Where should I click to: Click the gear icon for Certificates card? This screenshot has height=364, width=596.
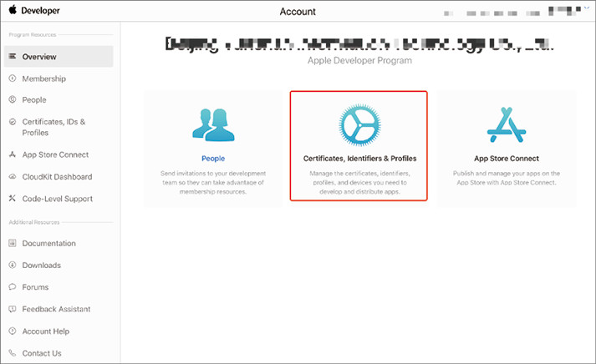tap(359, 124)
